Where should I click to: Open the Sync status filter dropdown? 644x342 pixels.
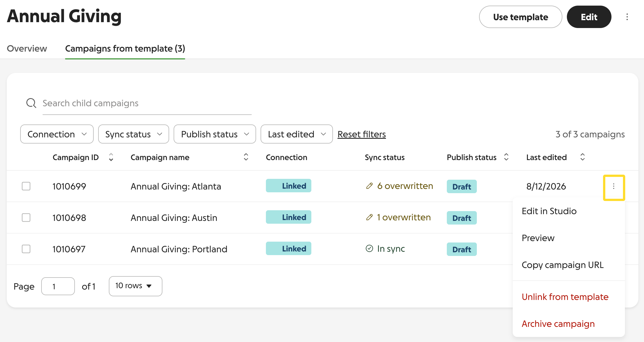pyautogui.click(x=134, y=134)
